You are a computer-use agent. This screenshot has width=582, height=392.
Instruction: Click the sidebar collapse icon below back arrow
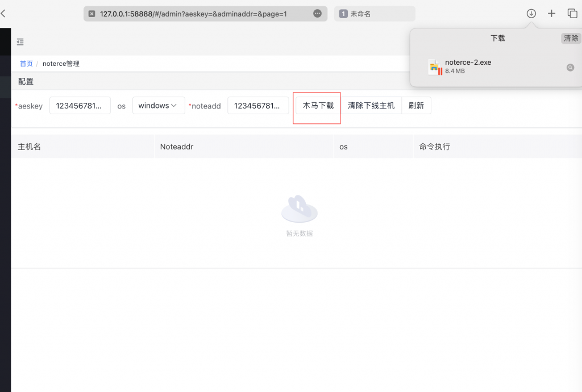pos(20,41)
